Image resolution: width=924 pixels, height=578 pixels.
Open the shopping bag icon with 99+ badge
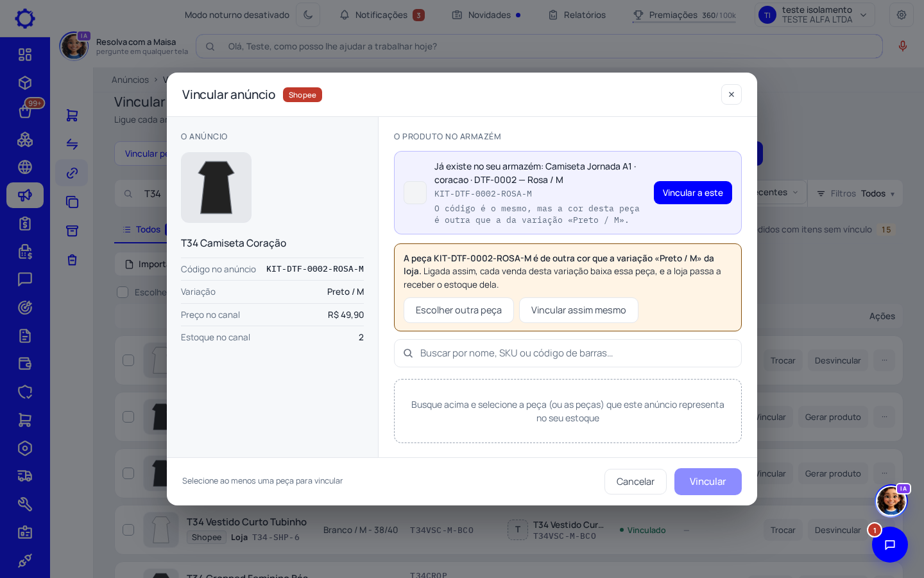point(25,111)
